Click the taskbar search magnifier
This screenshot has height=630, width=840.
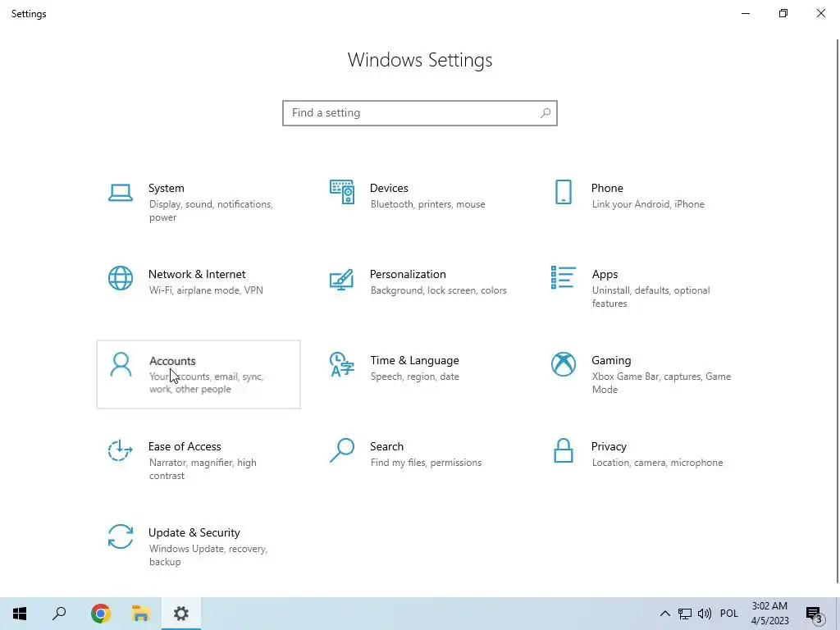point(59,614)
